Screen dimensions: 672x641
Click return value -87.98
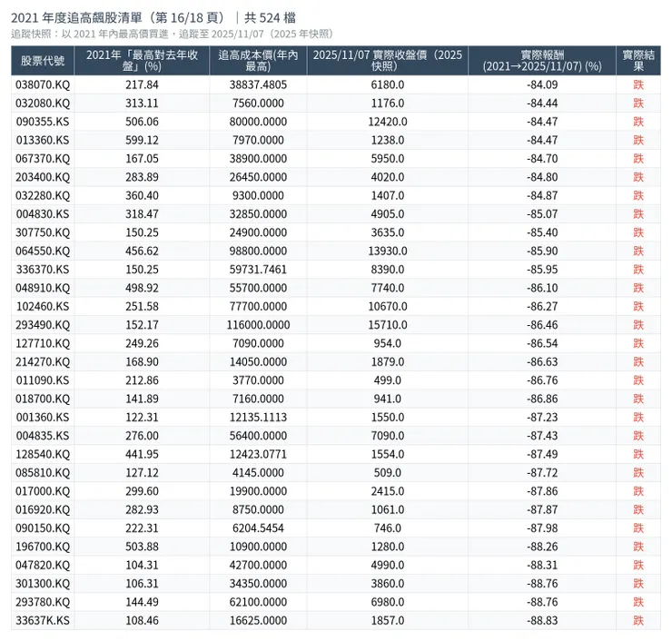[542, 528]
